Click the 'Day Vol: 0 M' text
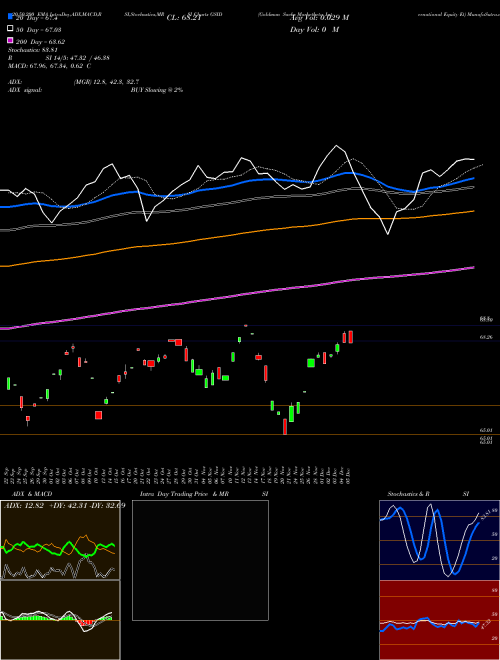 tap(314, 30)
